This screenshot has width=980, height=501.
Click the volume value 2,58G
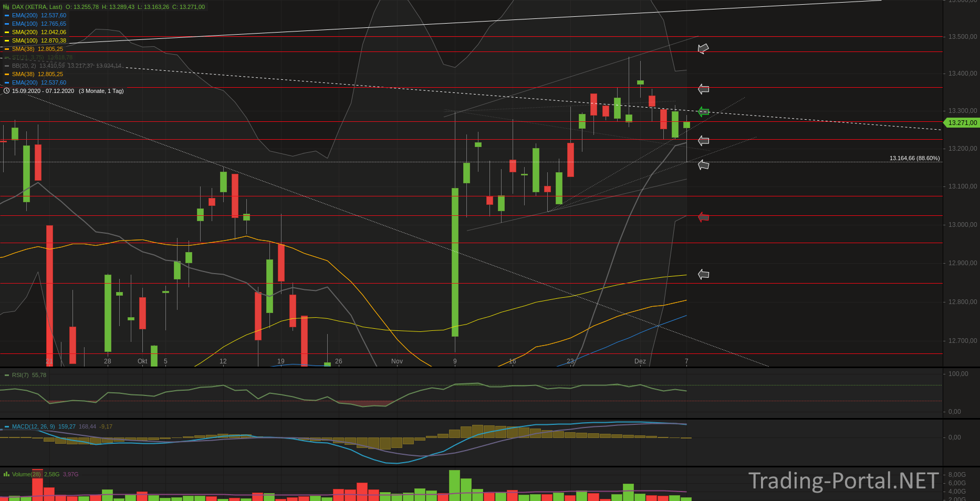click(51, 474)
